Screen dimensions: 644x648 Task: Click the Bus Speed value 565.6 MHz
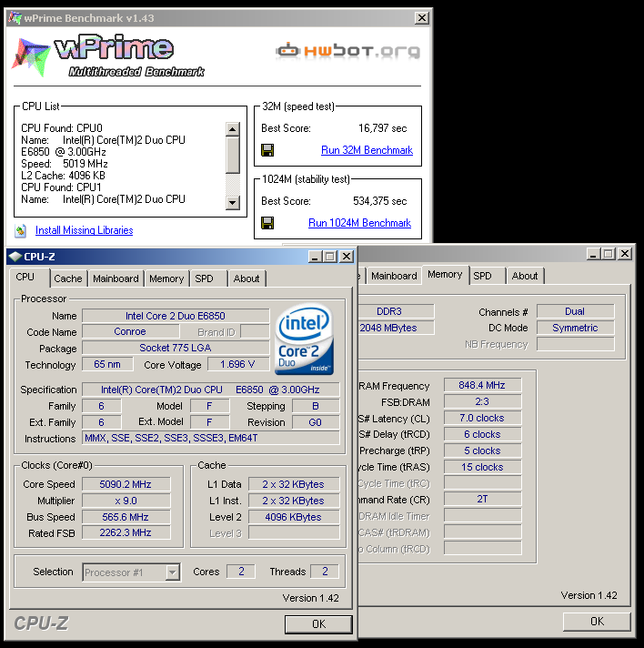pos(126,517)
